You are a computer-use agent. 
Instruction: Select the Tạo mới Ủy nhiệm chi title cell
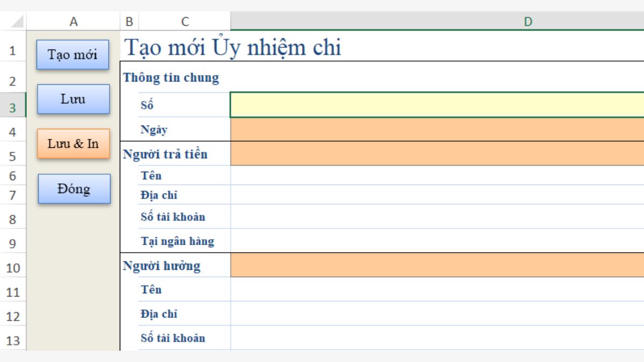point(232,48)
